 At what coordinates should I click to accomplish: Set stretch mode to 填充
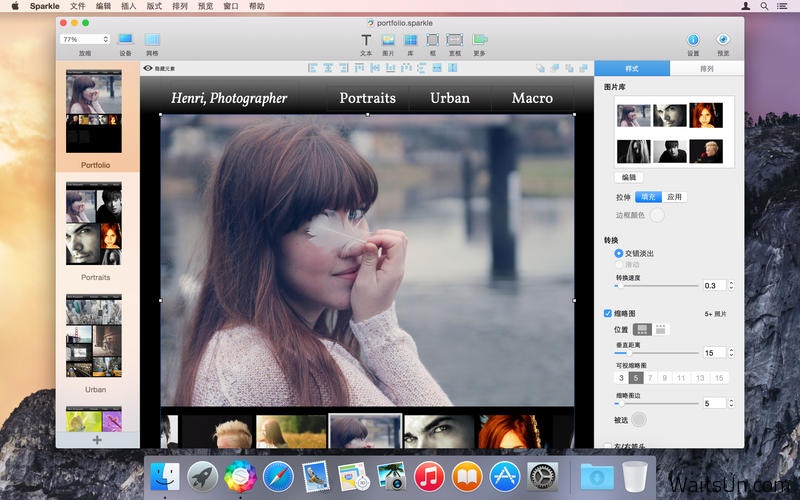point(648,197)
